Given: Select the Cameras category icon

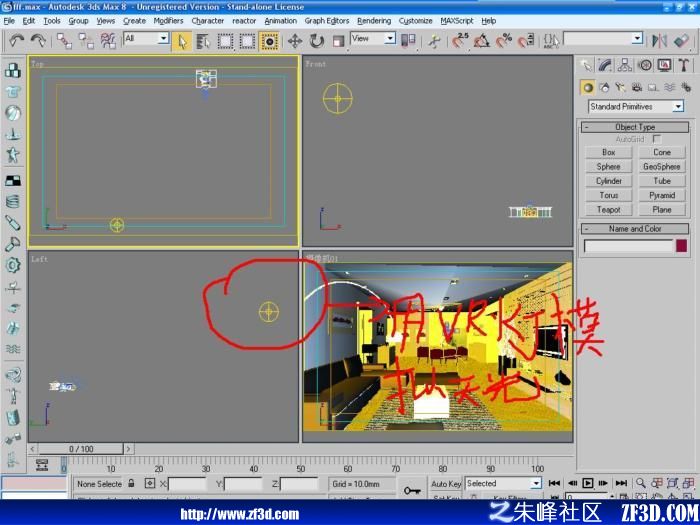Looking at the screenshot, I should tap(637, 88).
